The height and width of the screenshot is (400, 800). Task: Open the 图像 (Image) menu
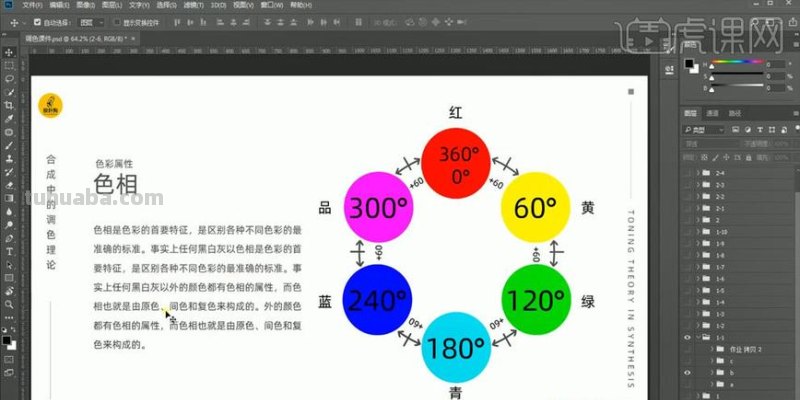point(85,5)
